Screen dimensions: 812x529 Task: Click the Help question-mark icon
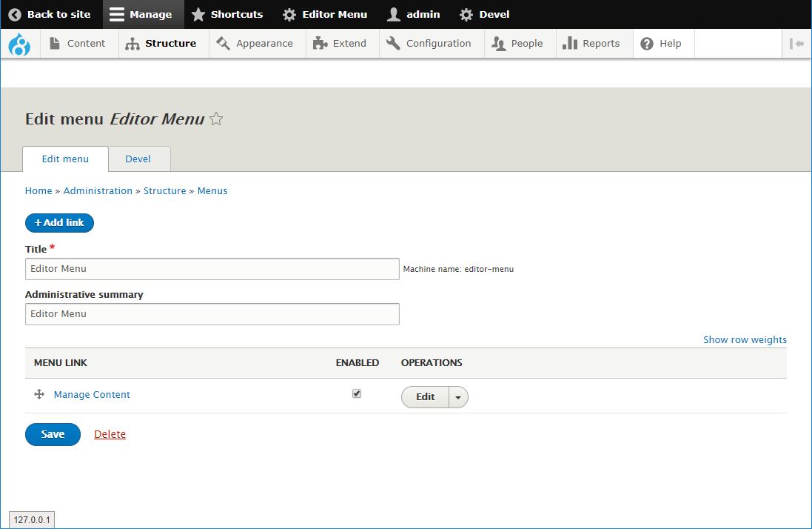[x=648, y=43]
